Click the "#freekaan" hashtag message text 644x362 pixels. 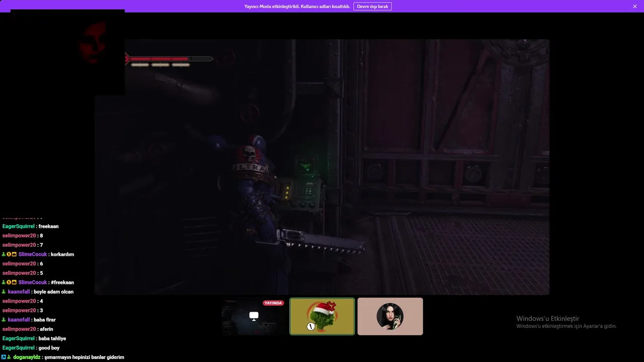(x=62, y=283)
